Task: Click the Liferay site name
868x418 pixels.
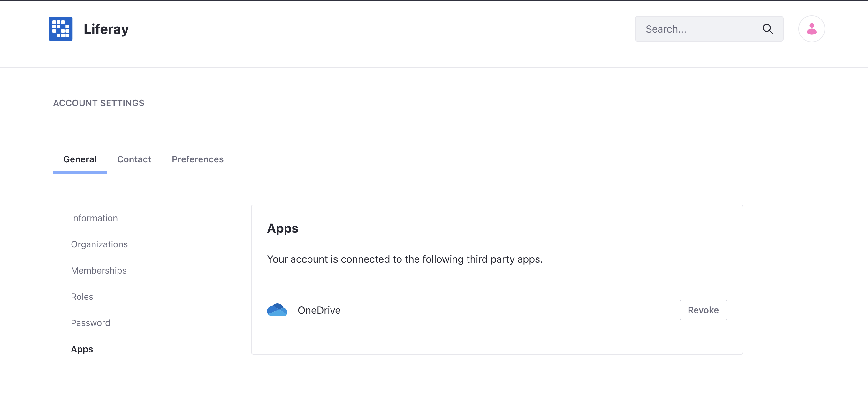Action: 106,29
